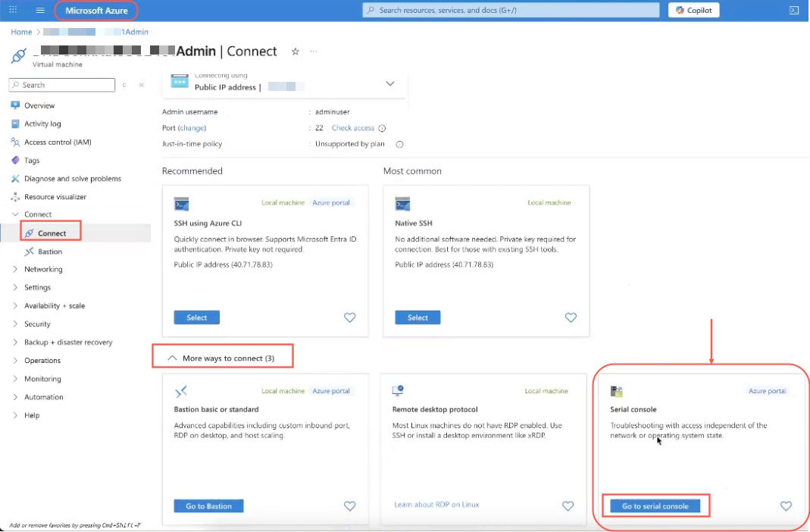Click Go to serial console button
Viewport: 810px width, 532px height.
pos(655,506)
